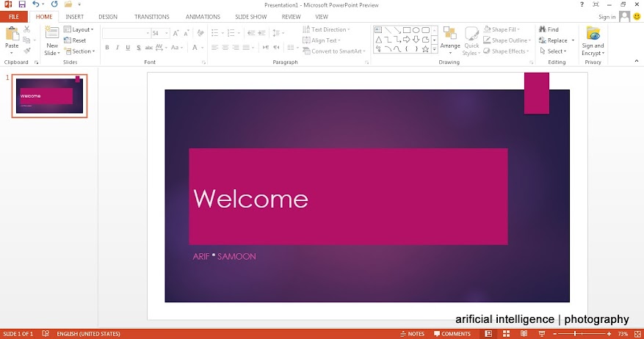Open the Layout dropdown
This screenshot has height=339, width=644.
(79, 29)
